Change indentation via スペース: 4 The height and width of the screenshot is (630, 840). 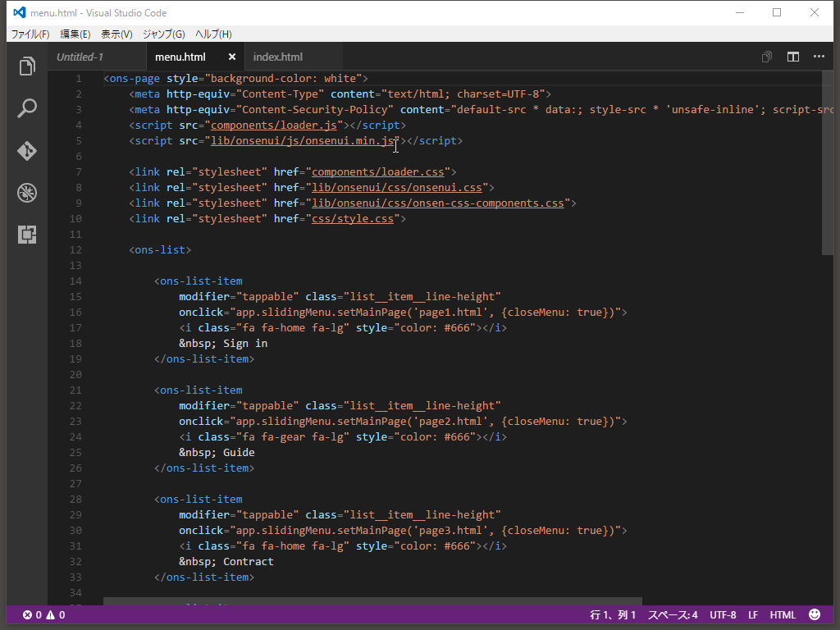[x=673, y=615]
